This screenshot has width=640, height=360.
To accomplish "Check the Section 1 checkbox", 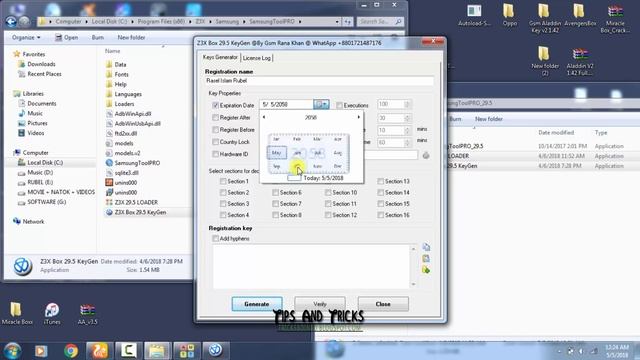I will 223,181.
